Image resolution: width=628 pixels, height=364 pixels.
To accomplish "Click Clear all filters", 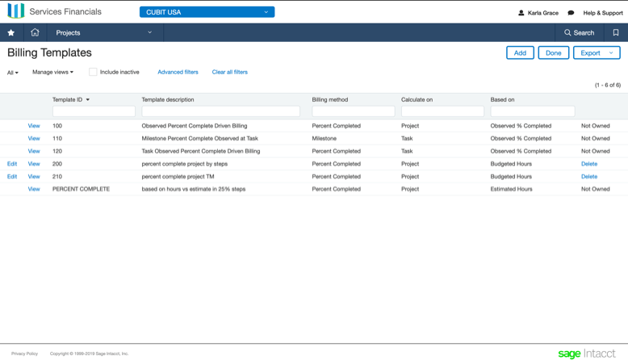I will [230, 72].
